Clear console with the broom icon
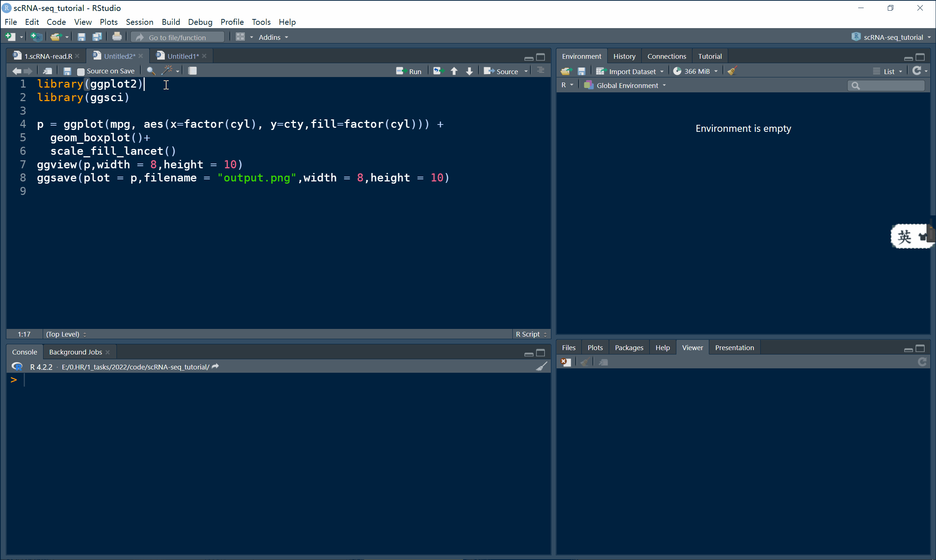 [541, 367]
